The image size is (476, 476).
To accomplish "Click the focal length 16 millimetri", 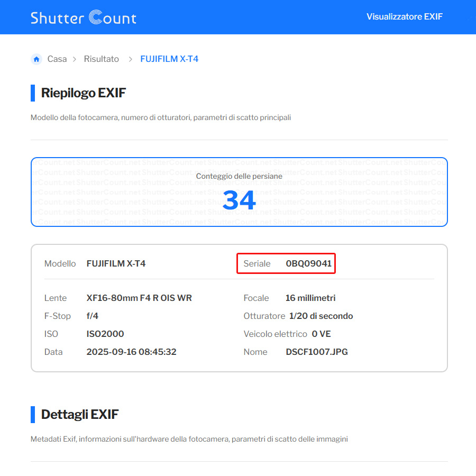I will click(x=310, y=298).
